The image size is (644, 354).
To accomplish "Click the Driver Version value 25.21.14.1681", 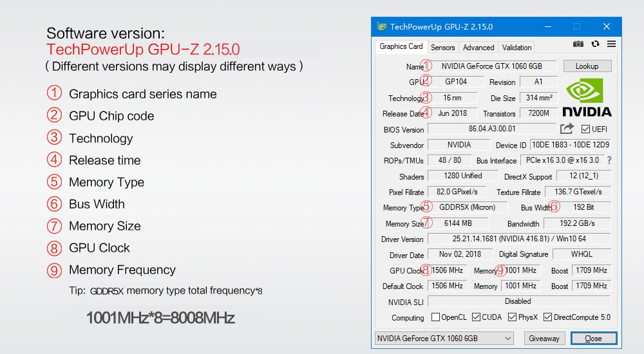I will coord(519,239).
